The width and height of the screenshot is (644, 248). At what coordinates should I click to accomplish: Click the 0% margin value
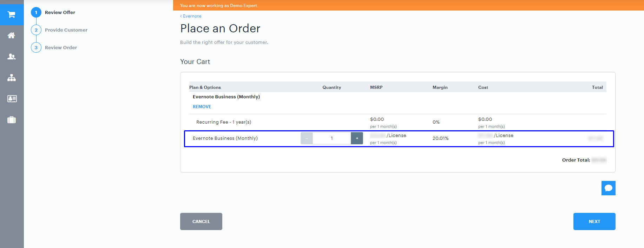point(436,122)
